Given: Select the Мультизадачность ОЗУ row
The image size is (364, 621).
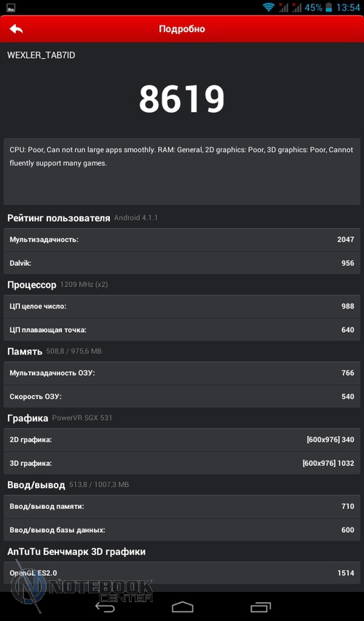Looking at the screenshot, I should [182, 373].
